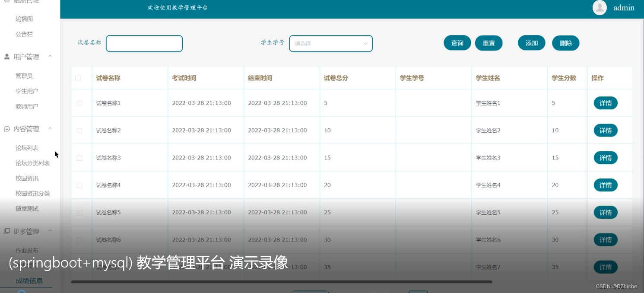Check the box for 试卷名称1 row
Screen dimensions: 644x293
(x=79, y=103)
